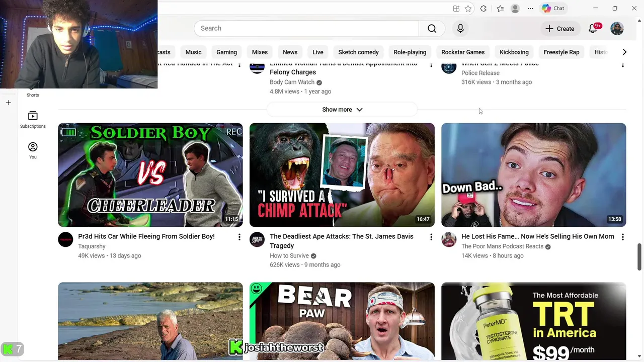
Task: Open Bear Paw video thumbnail
Action: tap(342, 321)
